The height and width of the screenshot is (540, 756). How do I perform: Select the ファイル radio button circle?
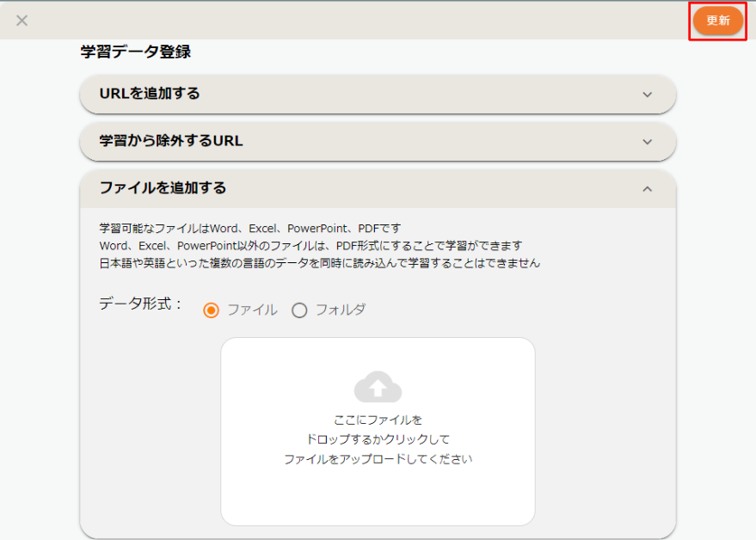pos(212,310)
